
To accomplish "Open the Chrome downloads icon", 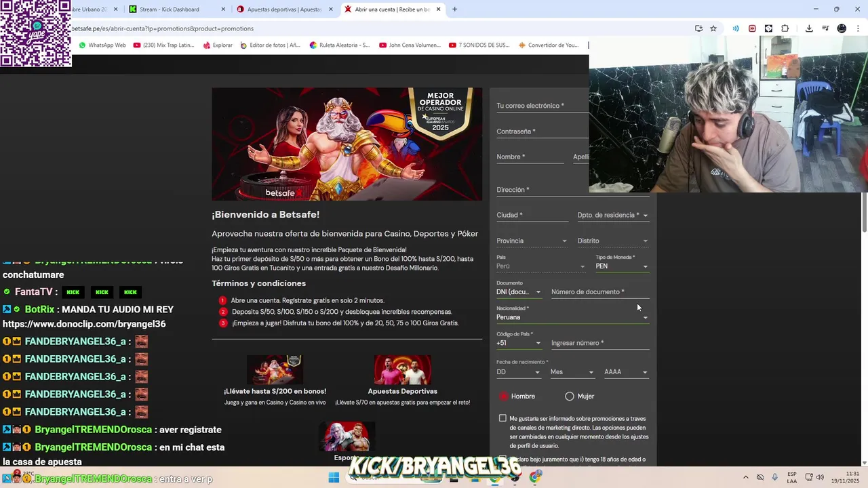I will tap(809, 28).
